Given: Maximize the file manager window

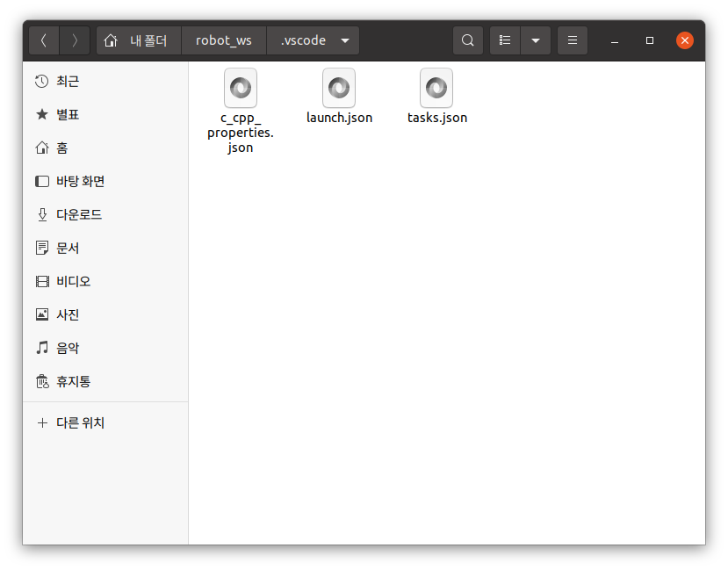Looking at the screenshot, I should (x=650, y=41).
